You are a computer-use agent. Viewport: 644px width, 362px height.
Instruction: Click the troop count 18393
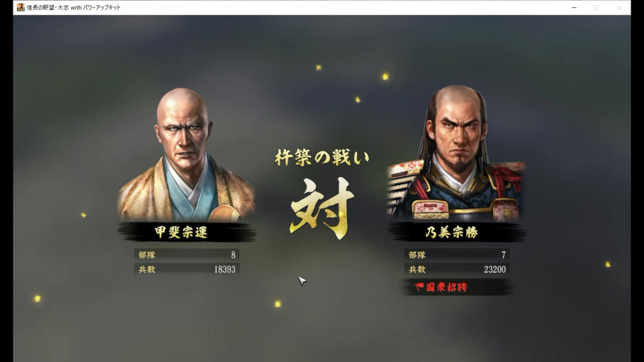(x=225, y=269)
